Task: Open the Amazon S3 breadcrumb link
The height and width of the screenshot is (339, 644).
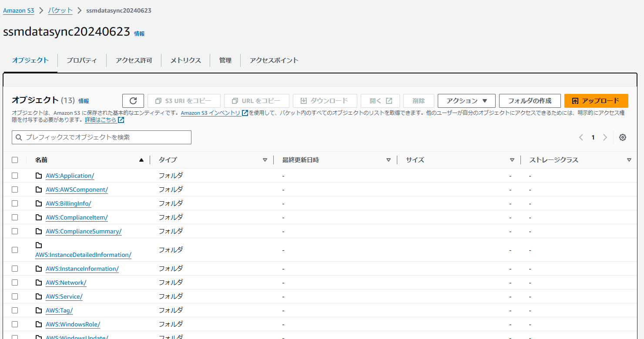Action: [19, 10]
